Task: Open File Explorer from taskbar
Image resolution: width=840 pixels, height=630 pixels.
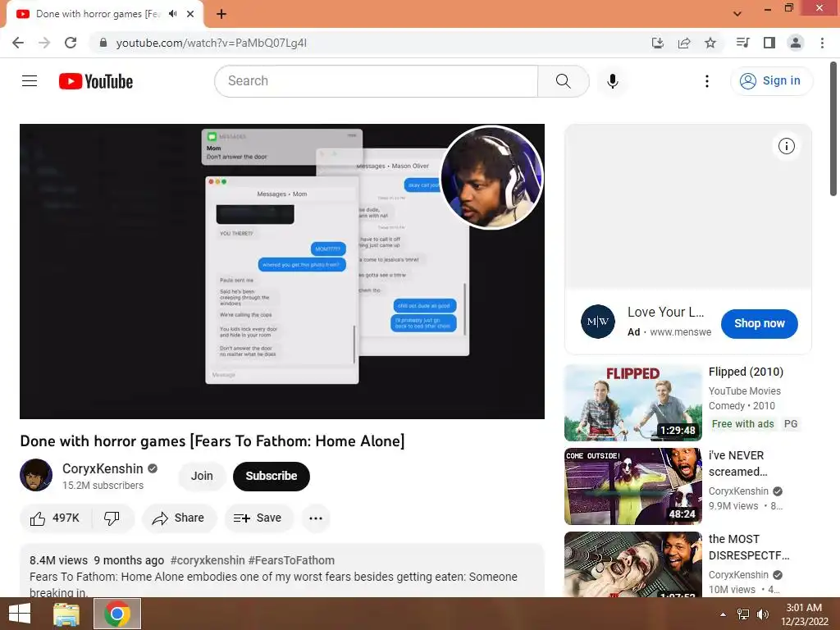Action: pos(66,614)
